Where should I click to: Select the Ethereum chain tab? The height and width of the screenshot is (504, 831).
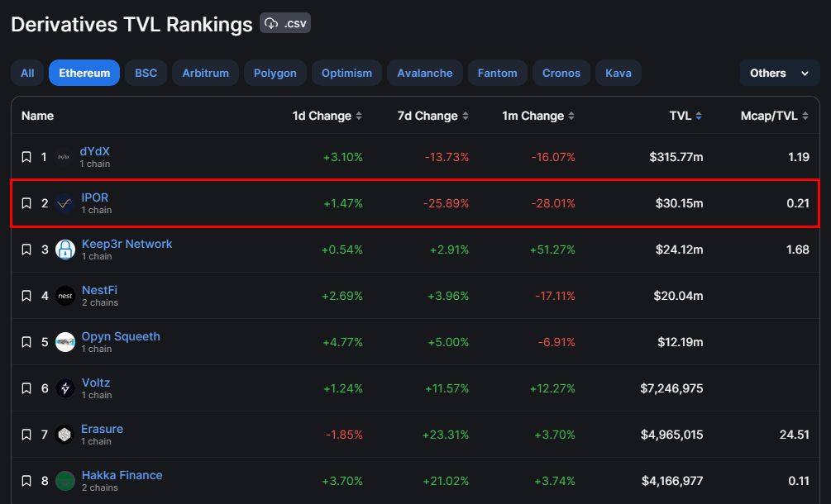[84, 73]
